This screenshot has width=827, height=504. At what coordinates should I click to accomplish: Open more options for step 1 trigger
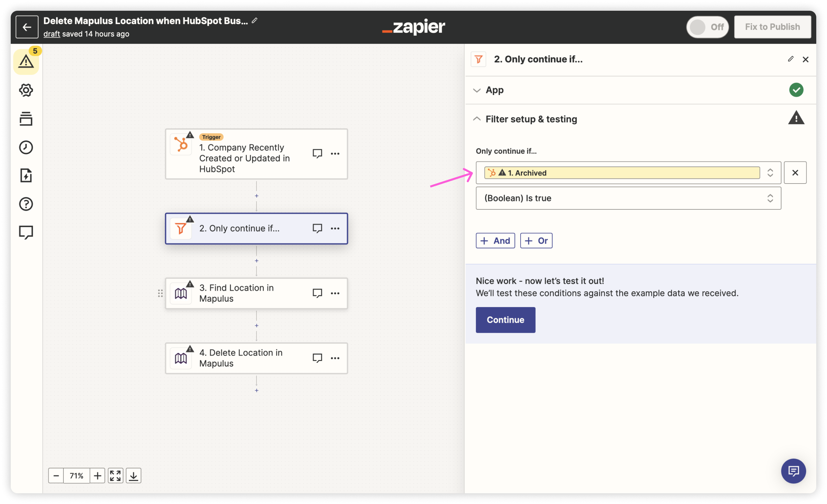coord(335,153)
